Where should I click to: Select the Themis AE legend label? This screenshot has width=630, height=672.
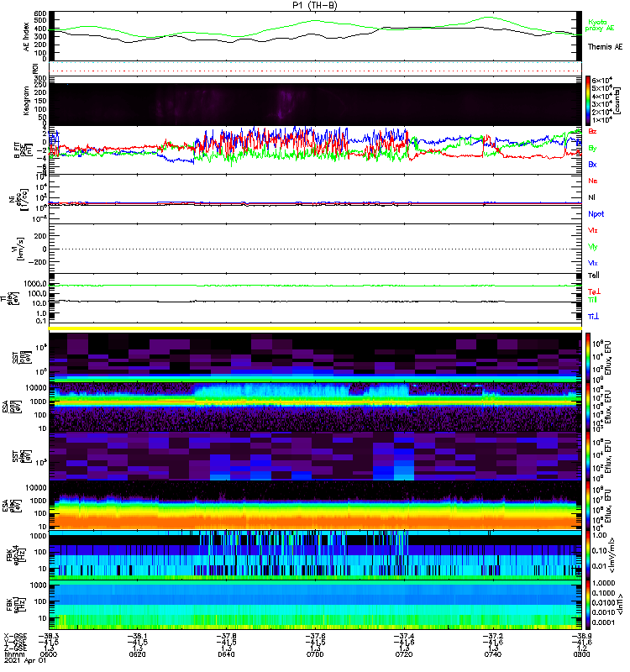pyautogui.click(x=605, y=47)
